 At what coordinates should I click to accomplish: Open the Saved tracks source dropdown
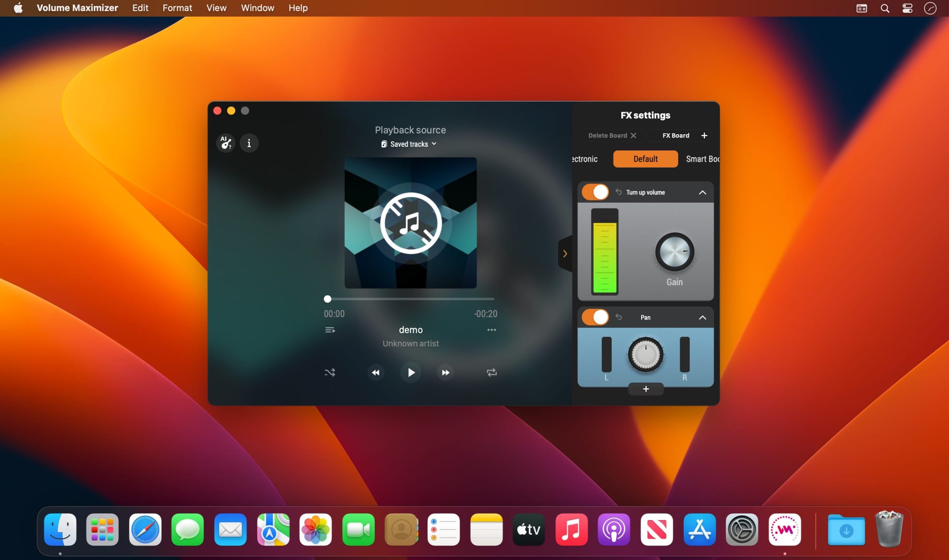point(409,144)
